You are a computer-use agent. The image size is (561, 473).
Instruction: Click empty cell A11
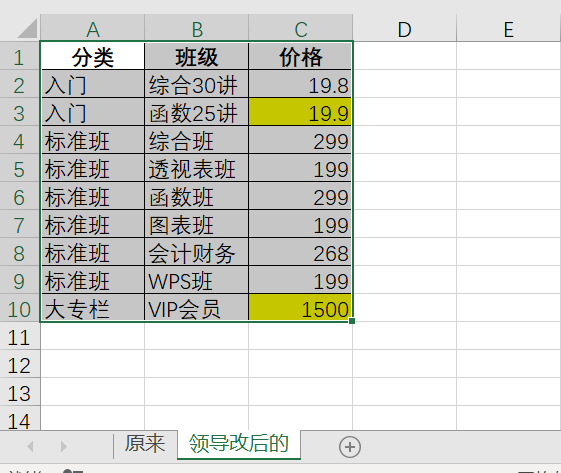[93, 336]
